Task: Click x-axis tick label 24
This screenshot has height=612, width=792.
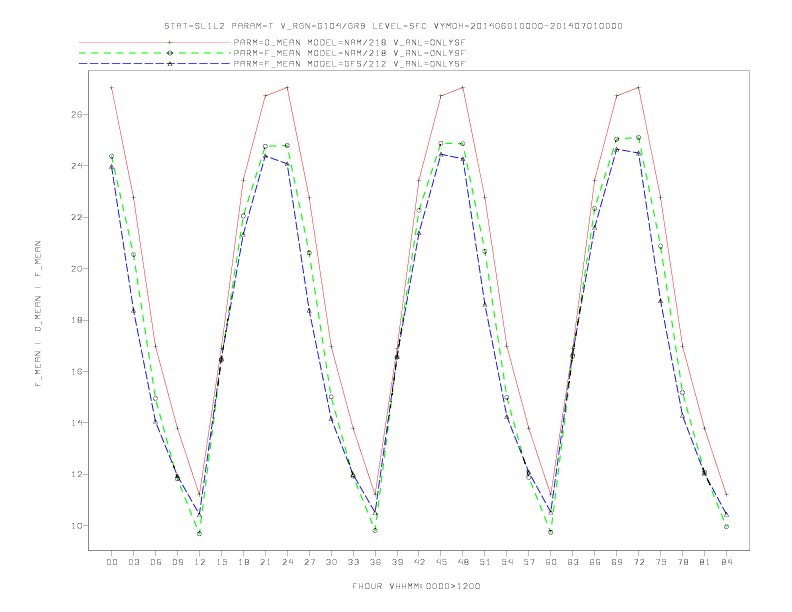Action: point(287,562)
